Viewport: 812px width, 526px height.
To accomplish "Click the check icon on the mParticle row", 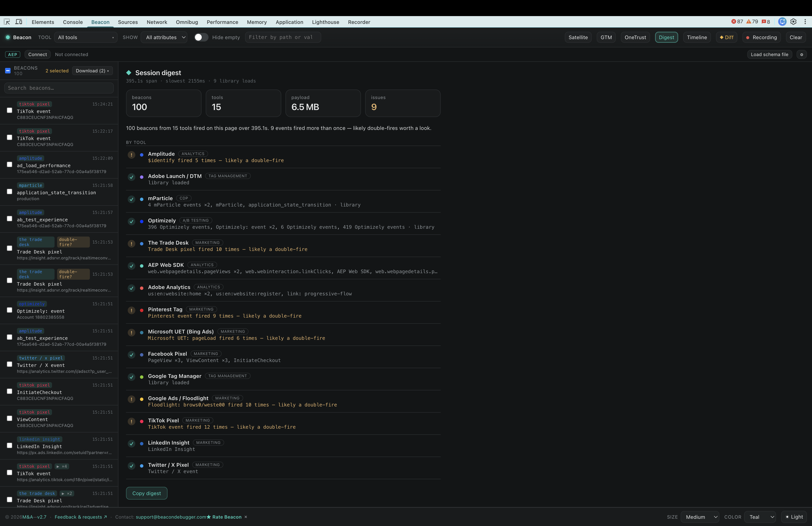I will [x=131, y=199].
